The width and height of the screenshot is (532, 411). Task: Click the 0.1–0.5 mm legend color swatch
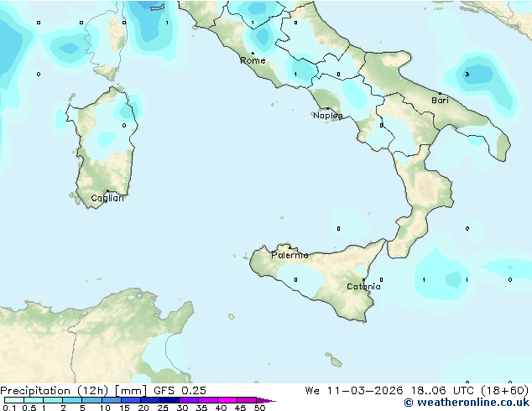pos(14,400)
